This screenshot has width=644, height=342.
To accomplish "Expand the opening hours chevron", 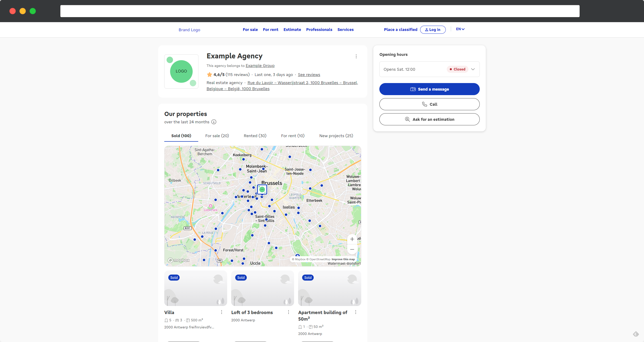I will pyautogui.click(x=473, y=69).
